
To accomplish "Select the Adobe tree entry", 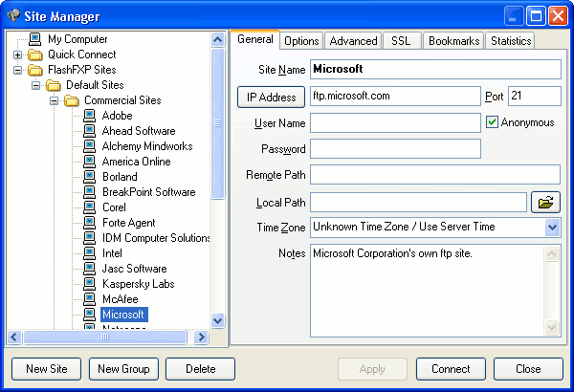I will click(117, 116).
